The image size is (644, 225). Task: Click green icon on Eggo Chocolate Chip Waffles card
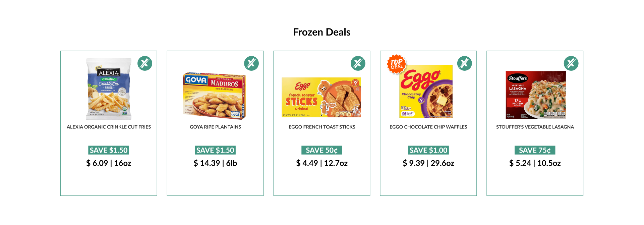pyautogui.click(x=465, y=63)
